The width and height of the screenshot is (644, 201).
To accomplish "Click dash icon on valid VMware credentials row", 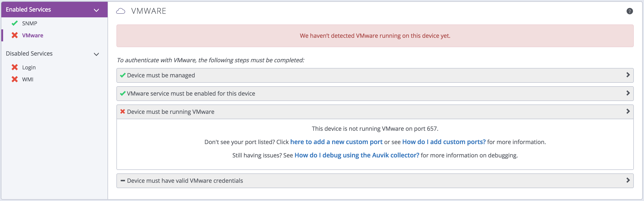I will tap(123, 181).
